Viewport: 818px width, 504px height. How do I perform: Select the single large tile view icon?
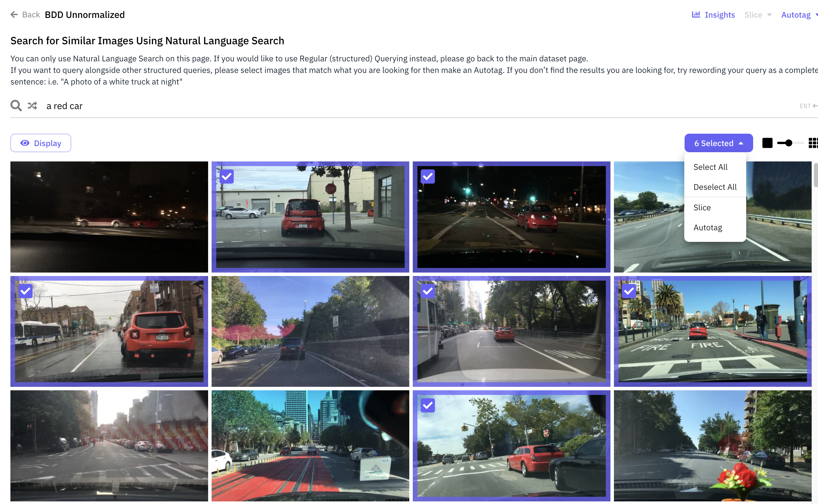[767, 143]
